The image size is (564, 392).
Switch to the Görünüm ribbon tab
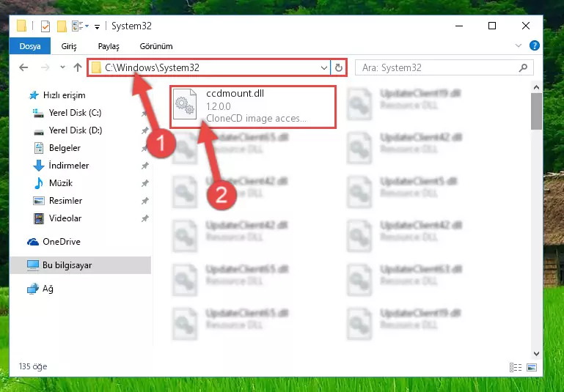tap(156, 46)
